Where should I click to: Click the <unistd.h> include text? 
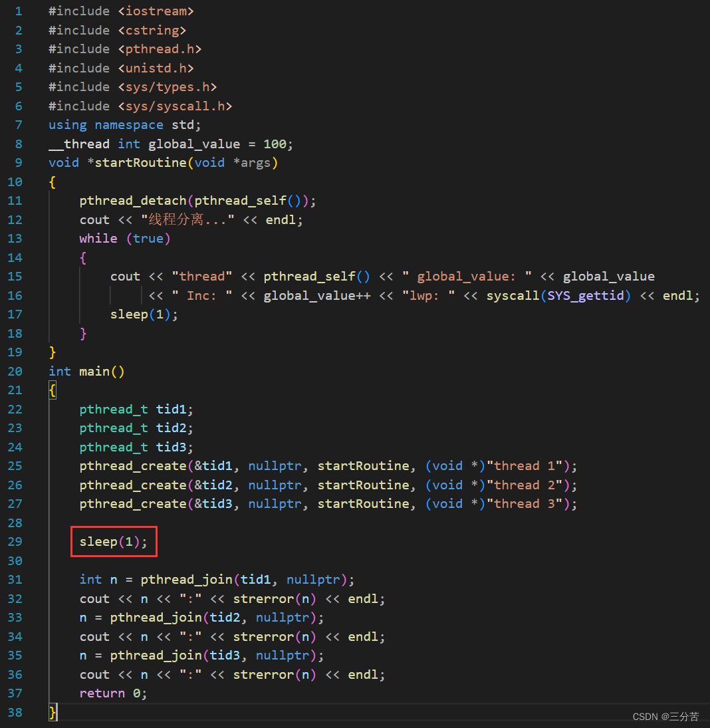pyautogui.click(x=156, y=68)
